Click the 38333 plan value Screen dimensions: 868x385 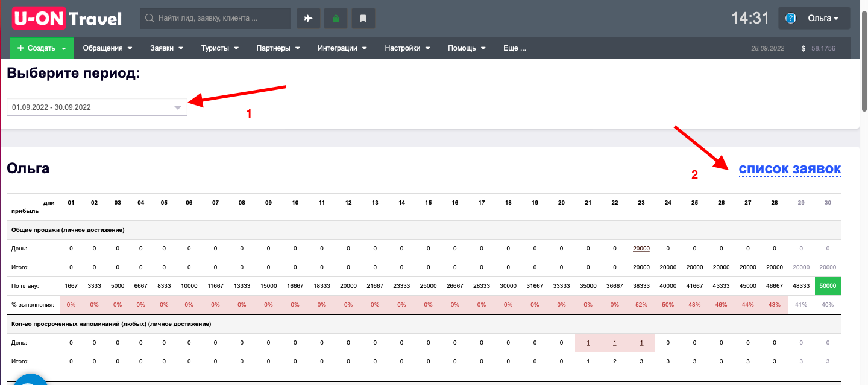point(641,286)
